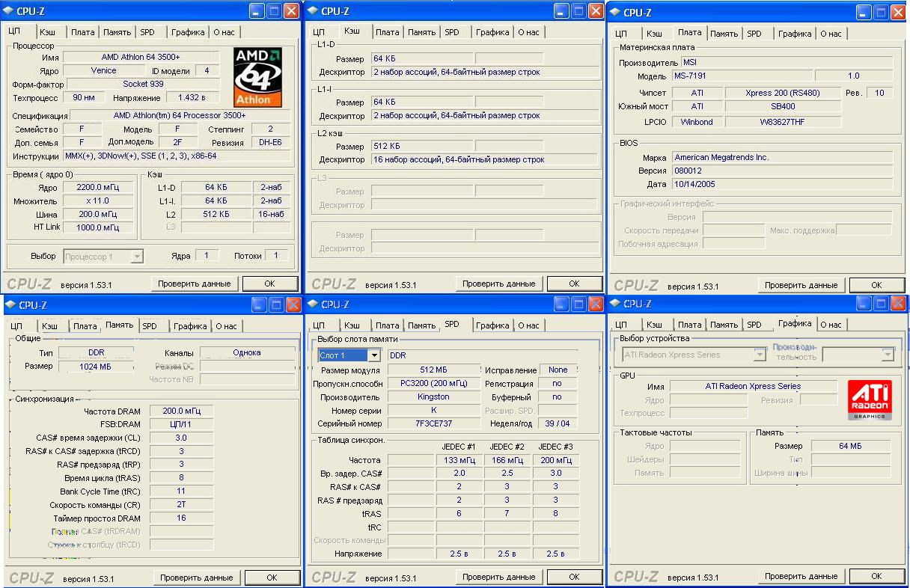This screenshot has width=910, height=588.
Task: Click the 2T command rate value
Action: (x=181, y=505)
